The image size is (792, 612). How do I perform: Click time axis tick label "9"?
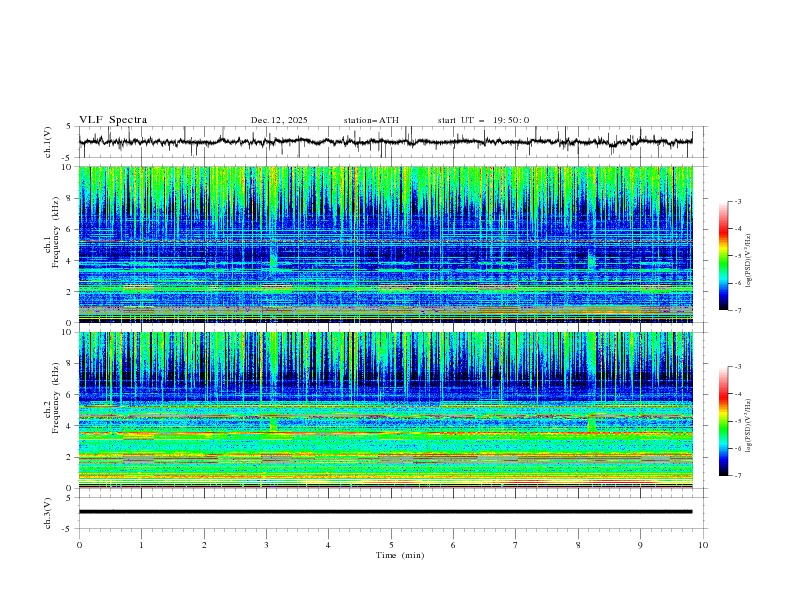[640, 545]
